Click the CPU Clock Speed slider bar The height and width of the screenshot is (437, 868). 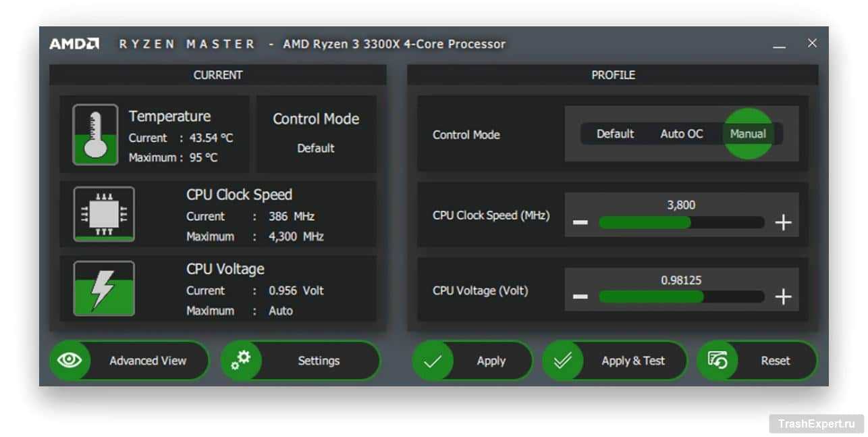point(681,223)
